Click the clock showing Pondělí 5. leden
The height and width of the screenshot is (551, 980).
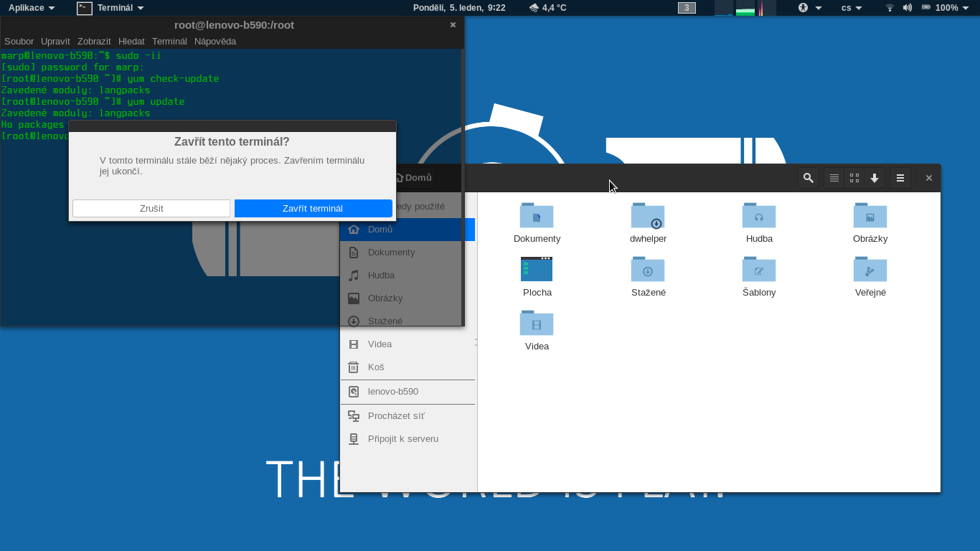(459, 8)
